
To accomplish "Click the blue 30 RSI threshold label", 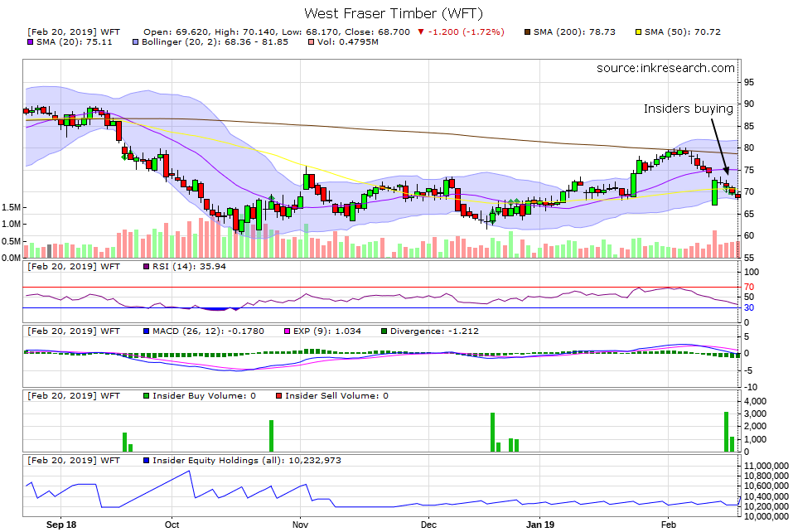I will coord(749,308).
